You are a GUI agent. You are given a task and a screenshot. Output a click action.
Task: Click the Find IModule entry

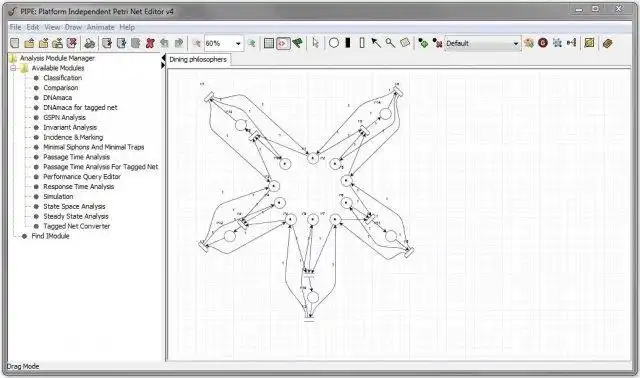point(50,236)
